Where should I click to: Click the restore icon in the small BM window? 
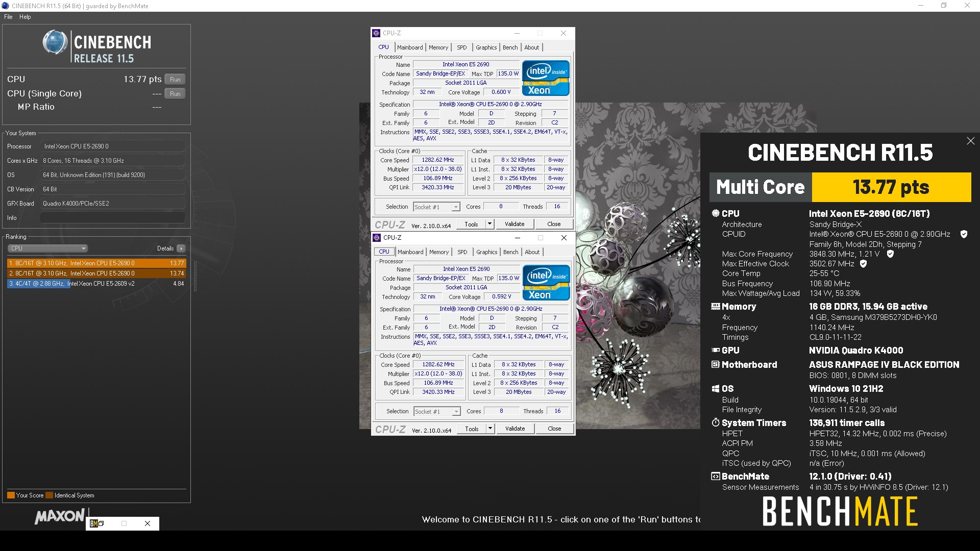tap(101, 523)
